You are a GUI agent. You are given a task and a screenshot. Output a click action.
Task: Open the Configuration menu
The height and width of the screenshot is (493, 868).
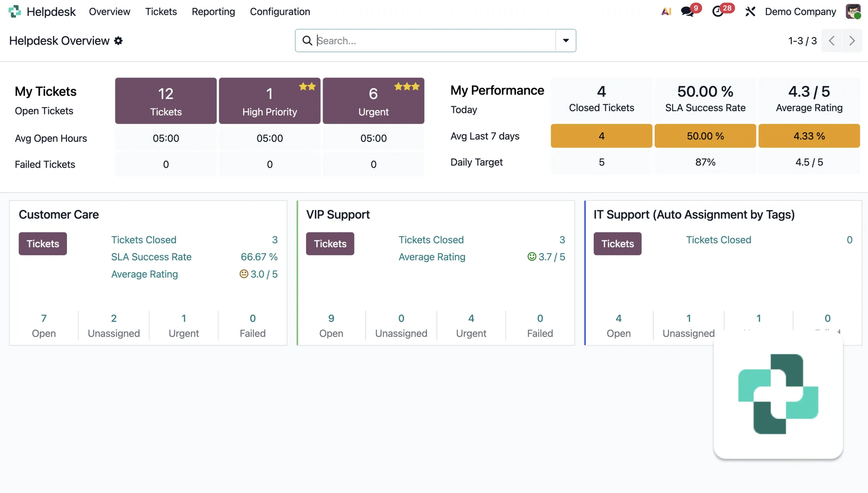[x=280, y=11]
